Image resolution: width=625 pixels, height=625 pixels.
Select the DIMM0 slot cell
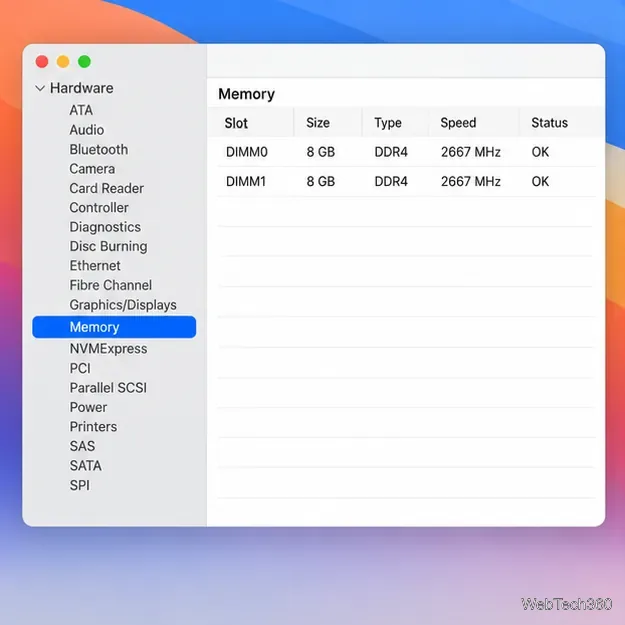[246, 152]
